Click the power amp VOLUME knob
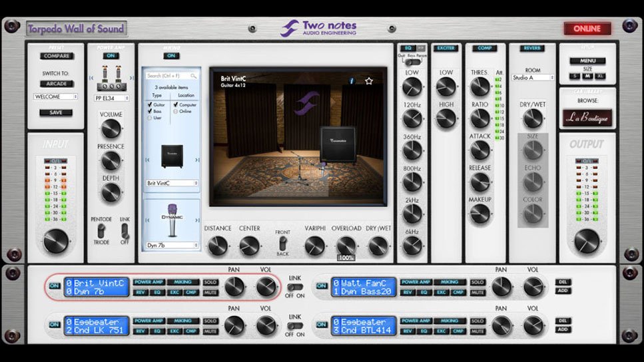The width and height of the screenshot is (644, 362). coord(111,128)
